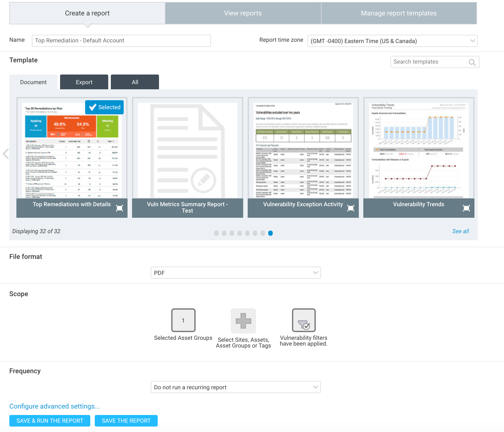The image size is (504, 432).
Task: Open the Report time zone dropdown
Action: (392, 41)
